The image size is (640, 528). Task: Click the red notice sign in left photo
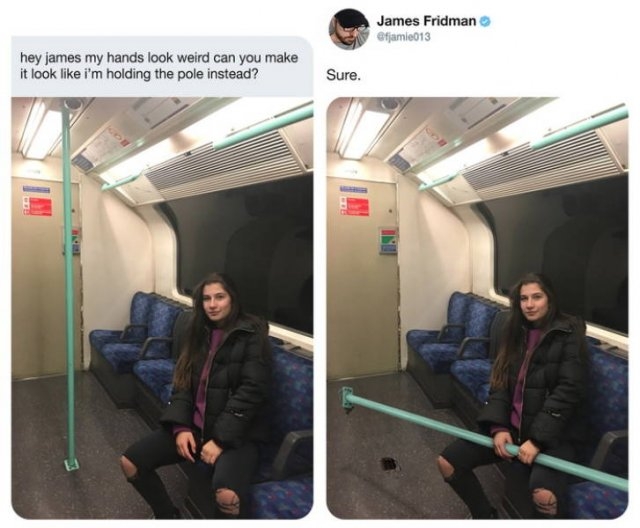40,205
